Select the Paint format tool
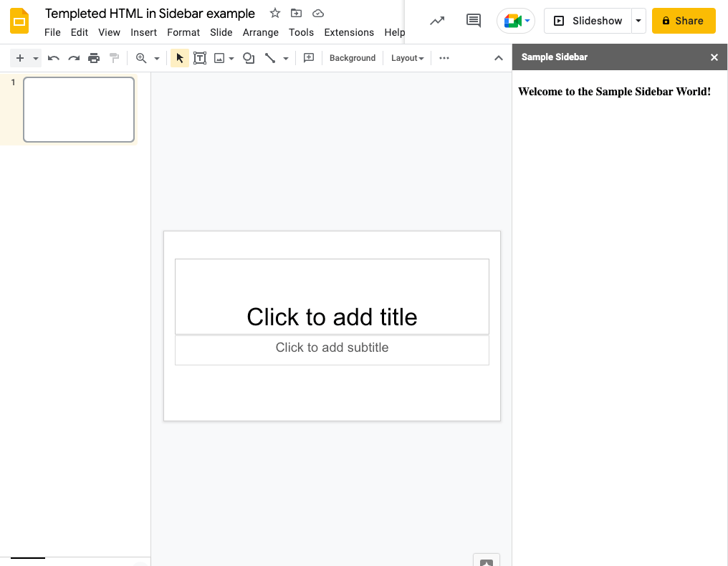This screenshot has width=728, height=566. [x=114, y=57]
